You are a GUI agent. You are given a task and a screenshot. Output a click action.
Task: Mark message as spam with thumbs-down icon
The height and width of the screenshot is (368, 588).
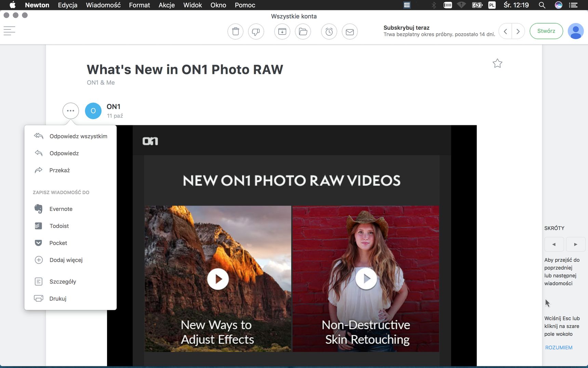pos(256,31)
